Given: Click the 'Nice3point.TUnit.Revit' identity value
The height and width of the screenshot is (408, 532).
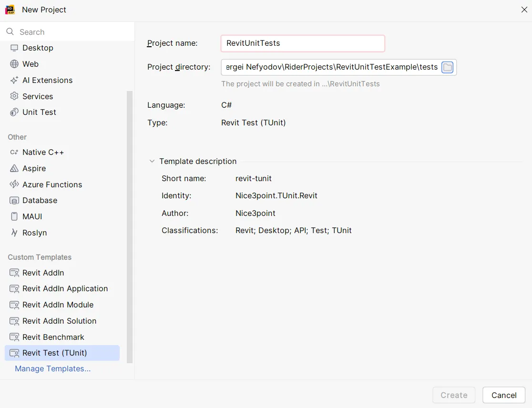Looking at the screenshot, I should point(276,196).
